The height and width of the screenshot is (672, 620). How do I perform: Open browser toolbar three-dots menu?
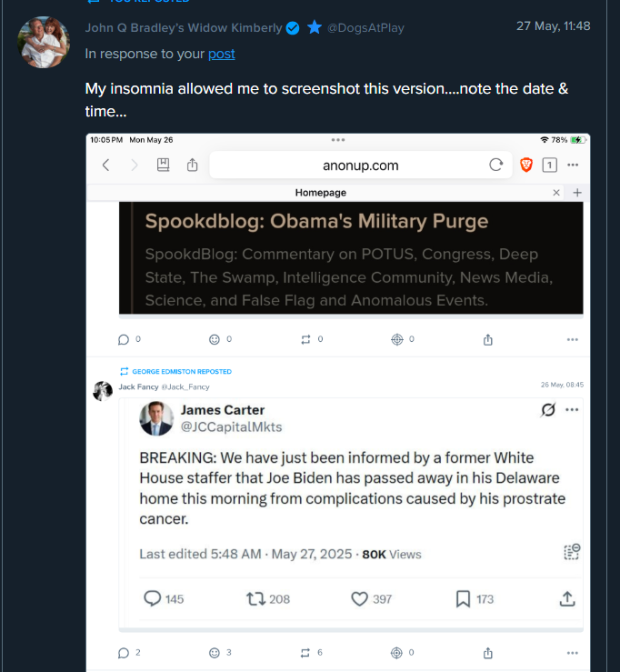coord(573,165)
